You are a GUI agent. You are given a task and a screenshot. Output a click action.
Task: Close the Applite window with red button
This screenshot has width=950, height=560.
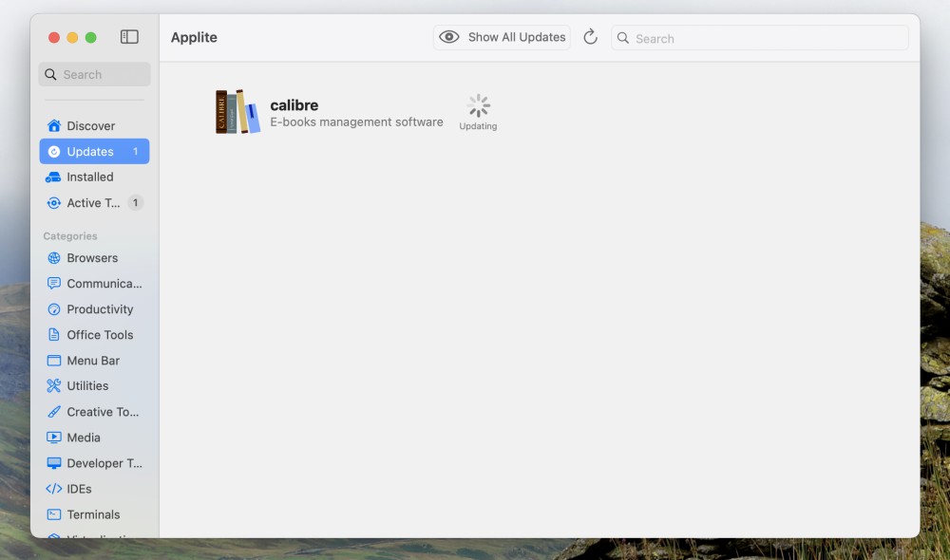[x=54, y=38]
